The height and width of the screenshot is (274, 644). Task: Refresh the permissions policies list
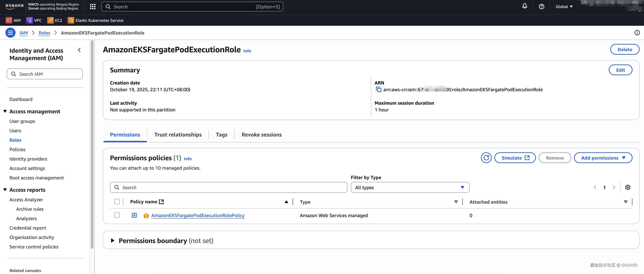pos(486,158)
